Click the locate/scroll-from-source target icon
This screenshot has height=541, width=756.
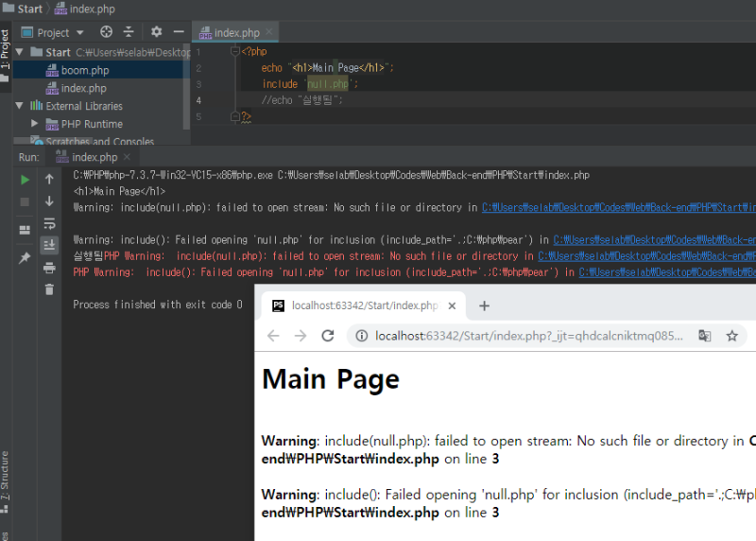[107, 32]
